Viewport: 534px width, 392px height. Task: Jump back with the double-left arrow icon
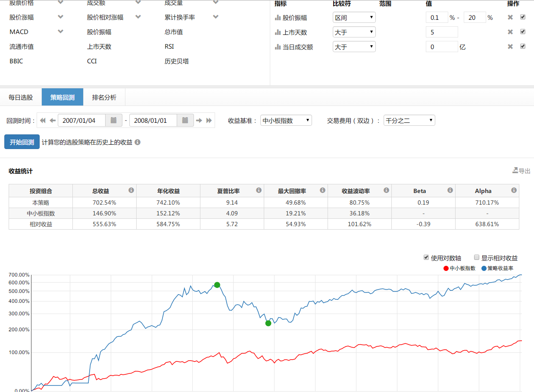tap(43, 121)
